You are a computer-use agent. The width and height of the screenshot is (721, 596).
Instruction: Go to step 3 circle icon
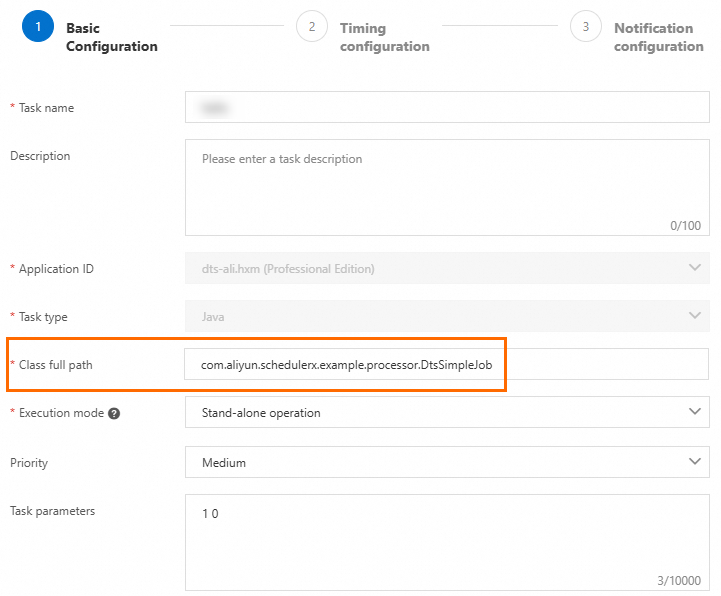pyautogui.click(x=586, y=26)
